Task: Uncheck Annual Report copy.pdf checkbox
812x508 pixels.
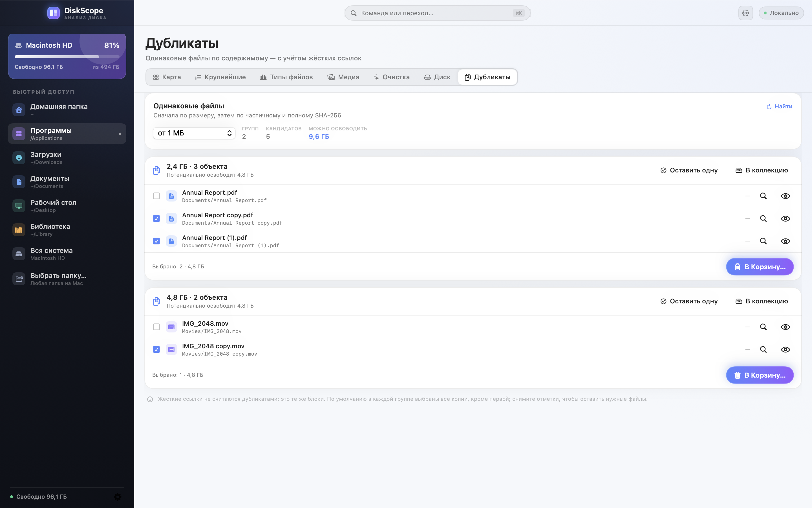Action: 156,218
